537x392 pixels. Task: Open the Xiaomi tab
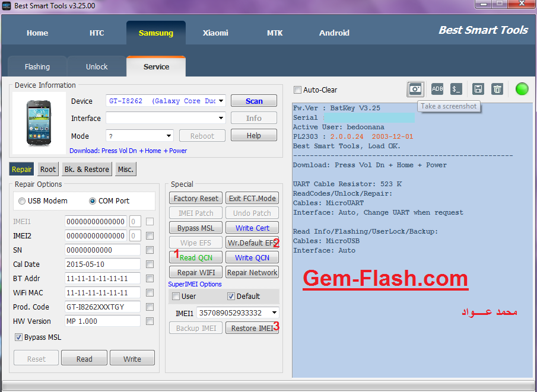(x=215, y=33)
